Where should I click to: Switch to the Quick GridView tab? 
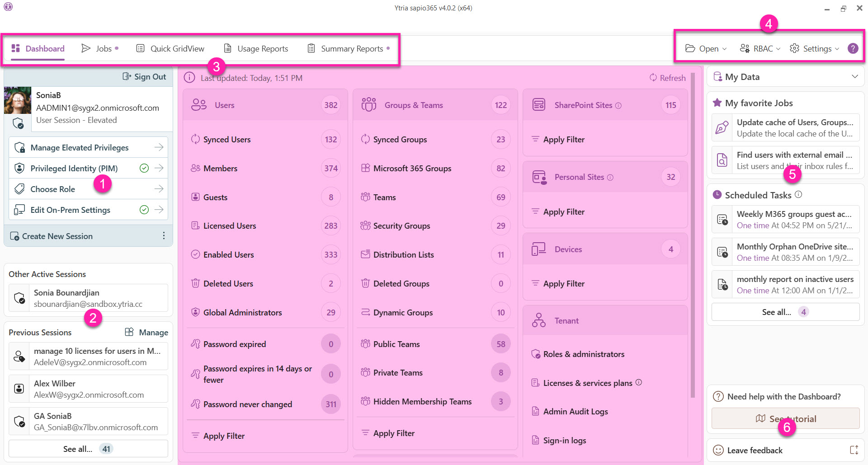(170, 48)
